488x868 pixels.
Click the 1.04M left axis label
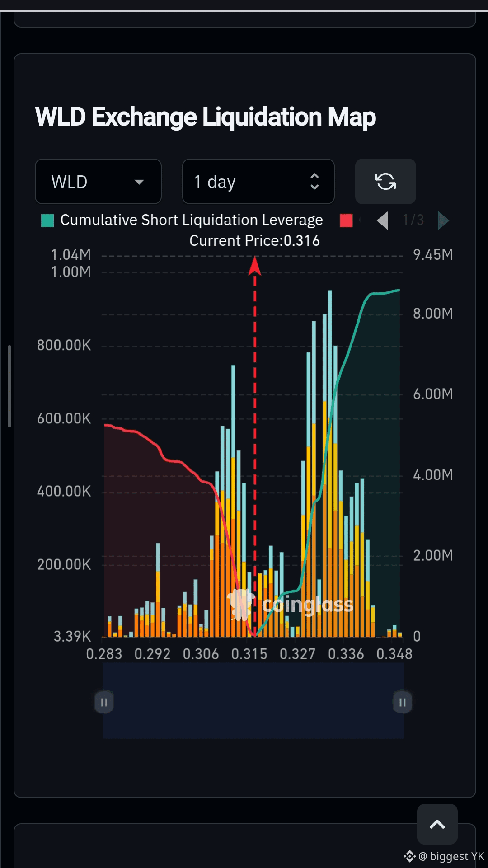(71, 255)
